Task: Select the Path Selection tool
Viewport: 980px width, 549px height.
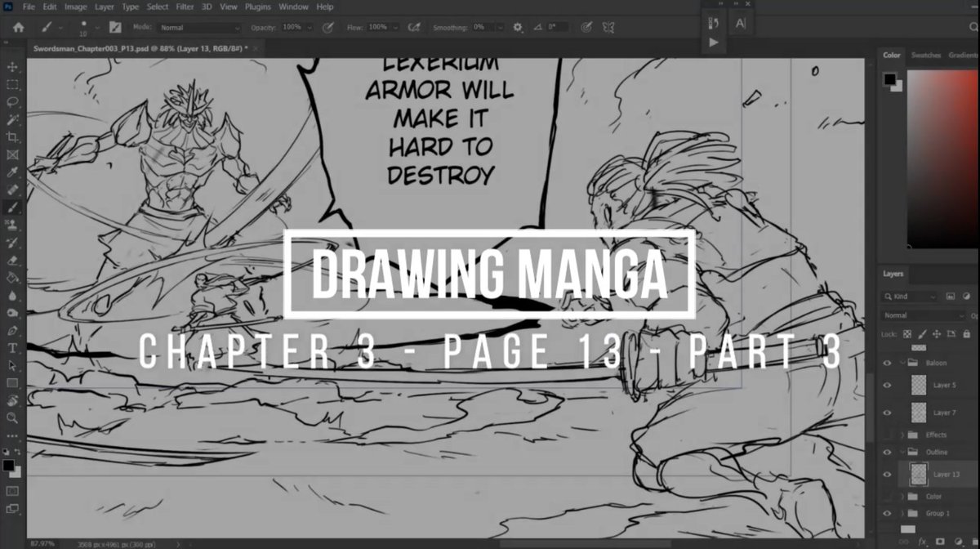Action: [x=12, y=366]
